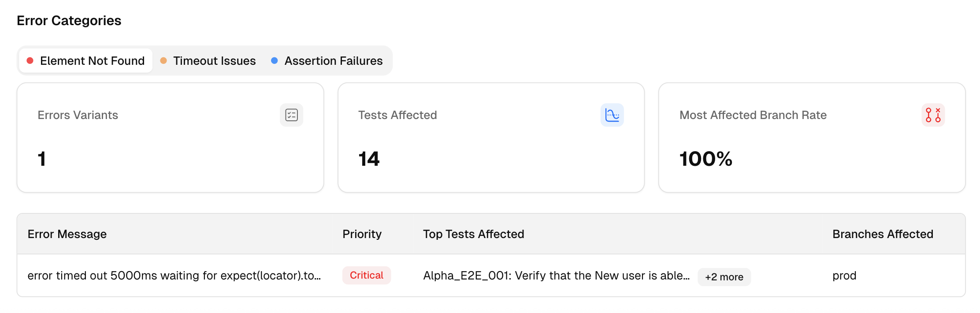The image size is (980, 313).
Task: Click the Error Message column header
Action: pos(67,234)
